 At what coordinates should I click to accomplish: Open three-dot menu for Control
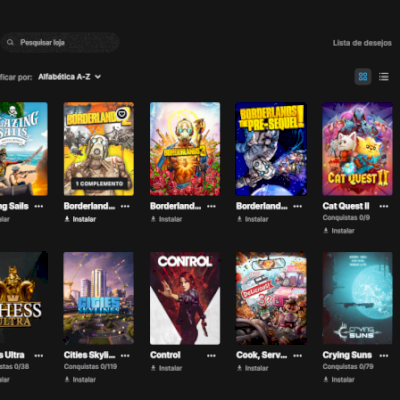tap(211, 356)
